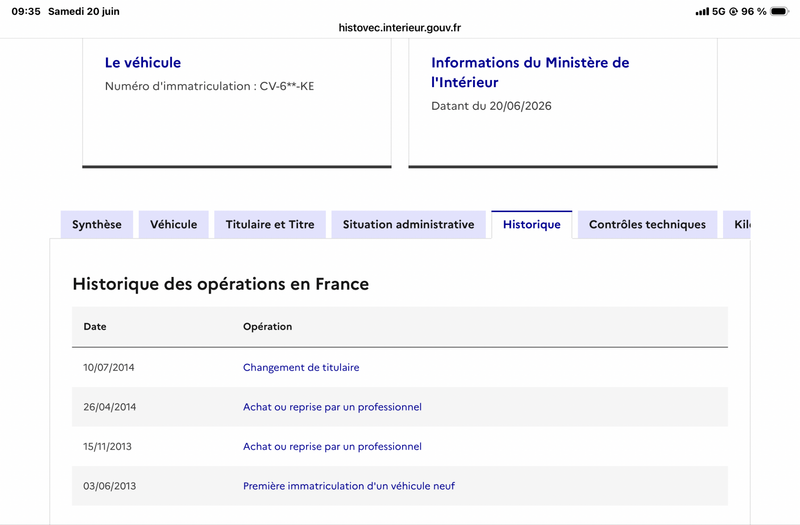The height and width of the screenshot is (525, 800).
Task: Open the Changement de titulaire operation
Action: coord(301,367)
